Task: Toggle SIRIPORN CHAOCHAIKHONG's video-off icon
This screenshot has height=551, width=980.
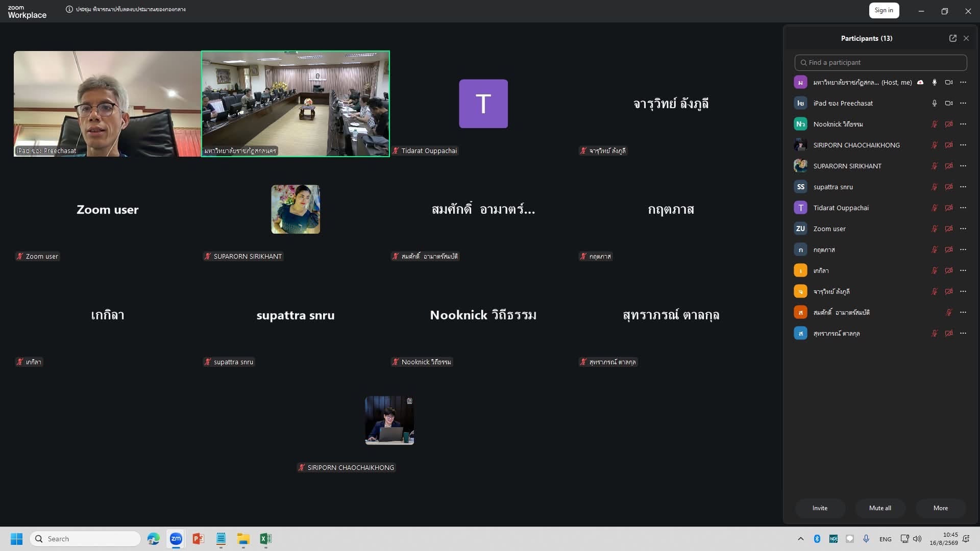Action: [949, 145]
